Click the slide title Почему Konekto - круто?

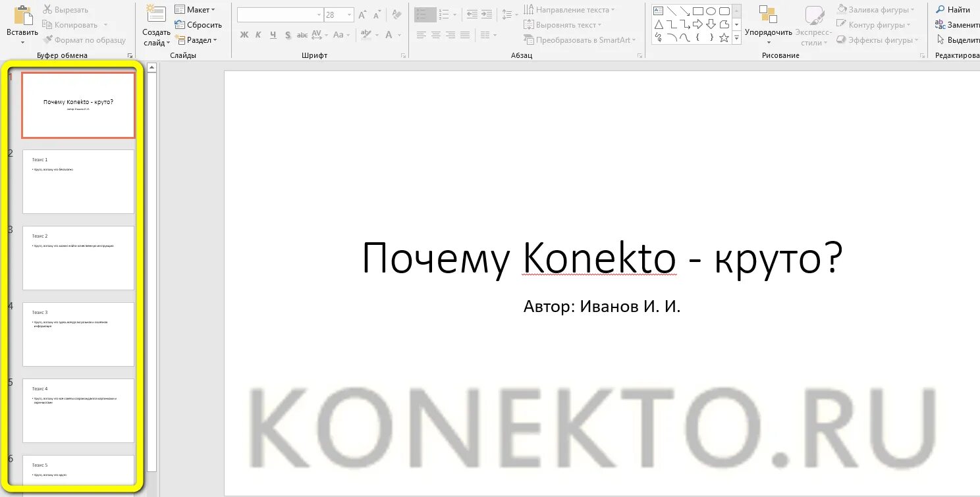pos(602,259)
